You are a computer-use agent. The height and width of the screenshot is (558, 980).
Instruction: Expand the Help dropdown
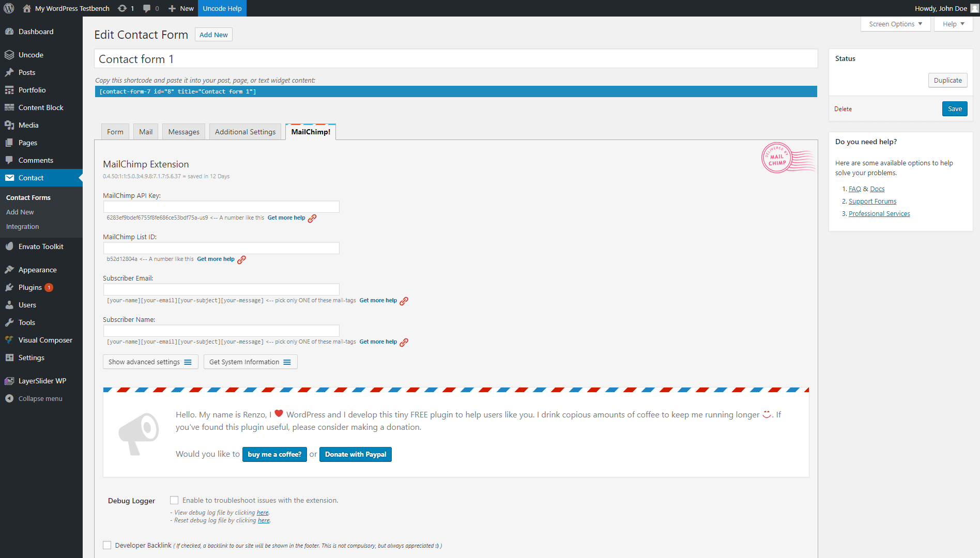coord(953,24)
